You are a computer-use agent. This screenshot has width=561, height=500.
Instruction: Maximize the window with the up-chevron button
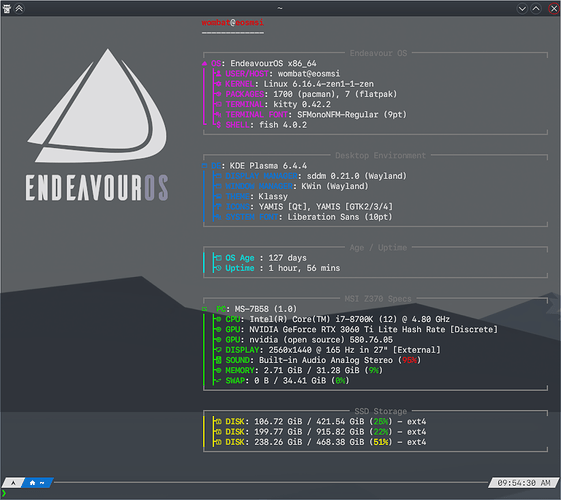[x=536, y=9]
